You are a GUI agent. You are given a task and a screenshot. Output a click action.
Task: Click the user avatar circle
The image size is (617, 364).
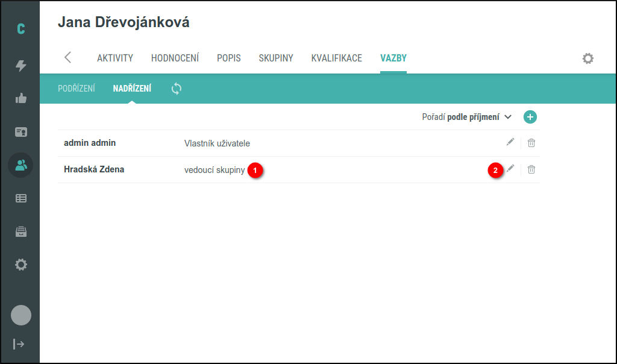21,315
